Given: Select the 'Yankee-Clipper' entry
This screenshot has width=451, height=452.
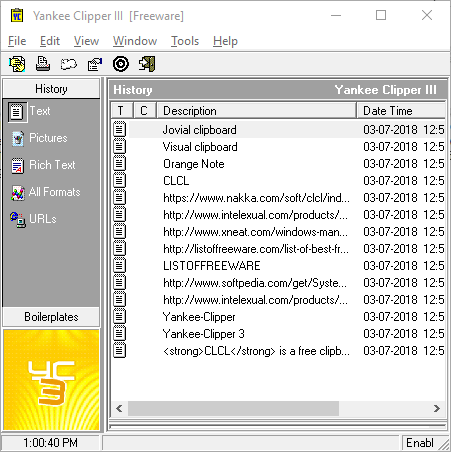Looking at the screenshot, I should tap(199, 317).
